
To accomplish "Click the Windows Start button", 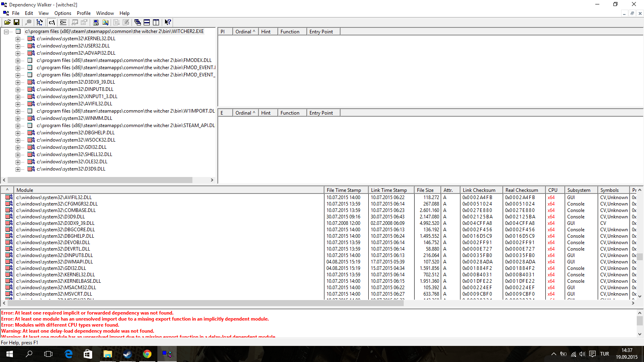I will [x=10, y=354].
